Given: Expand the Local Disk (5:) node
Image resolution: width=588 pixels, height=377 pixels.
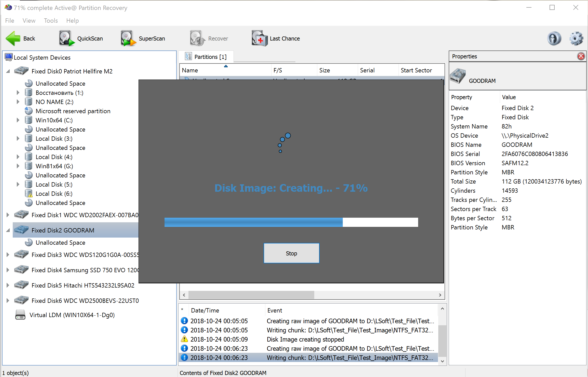Looking at the screenshot, I should 18,184.
